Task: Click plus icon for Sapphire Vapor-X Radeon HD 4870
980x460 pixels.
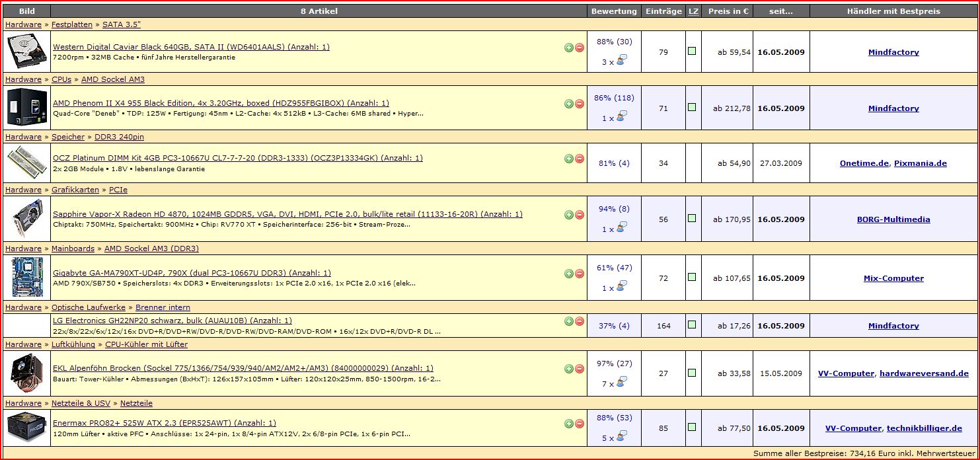Action: [568, 215]
